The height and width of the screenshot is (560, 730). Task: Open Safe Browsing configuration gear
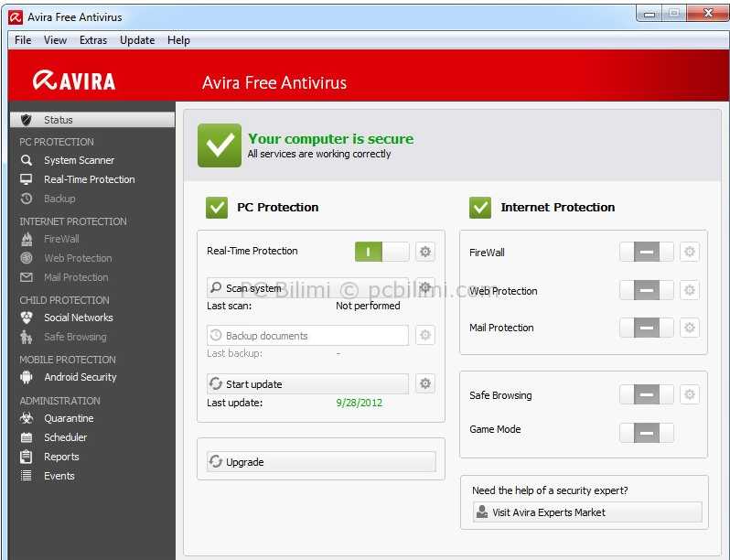pos(690,394)
